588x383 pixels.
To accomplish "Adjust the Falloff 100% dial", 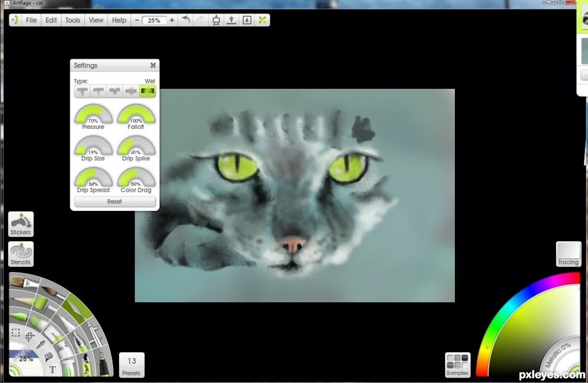I will coord(136,114).
